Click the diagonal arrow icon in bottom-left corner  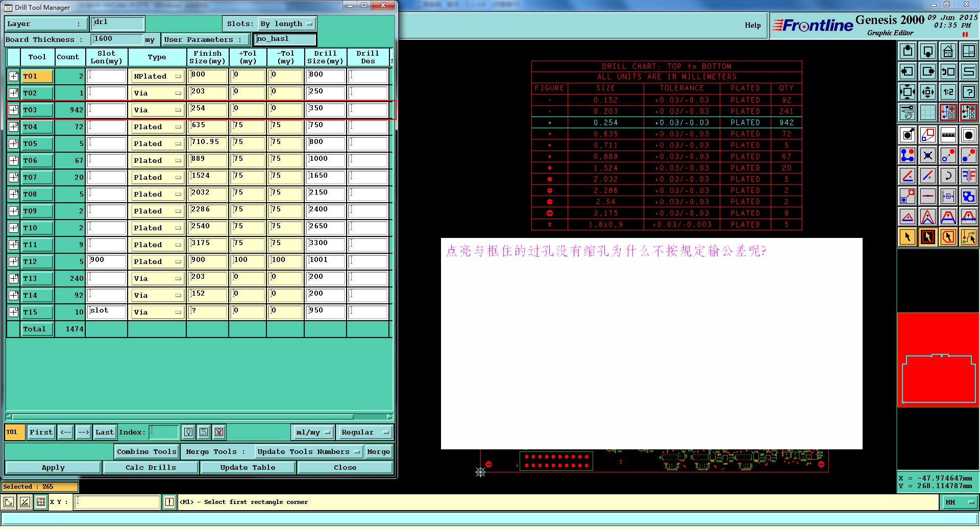pyautogui.click(x=9, y=502)
